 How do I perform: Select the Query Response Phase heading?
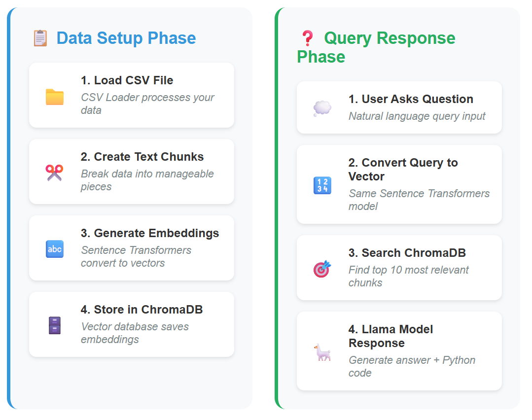[x=376, y=47]
